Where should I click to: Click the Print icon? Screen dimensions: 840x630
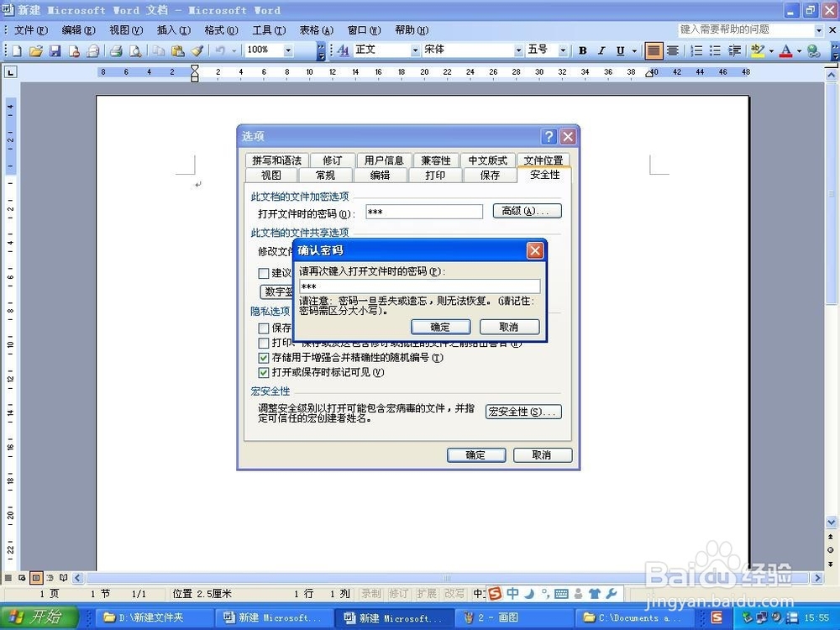click(116, 51)
